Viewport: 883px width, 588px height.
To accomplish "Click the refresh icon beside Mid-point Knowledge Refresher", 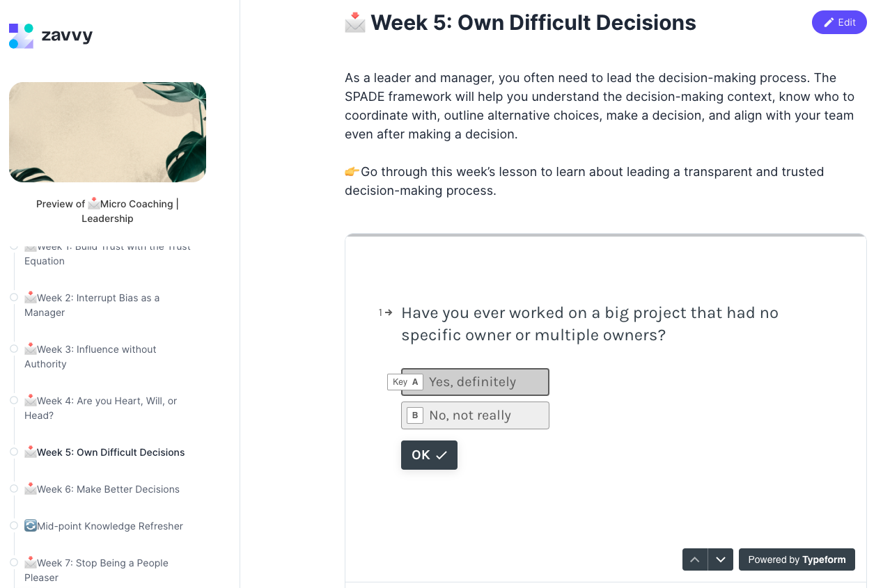I will click(29, 525).
